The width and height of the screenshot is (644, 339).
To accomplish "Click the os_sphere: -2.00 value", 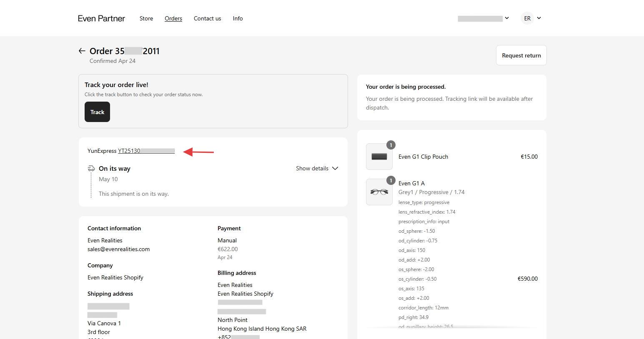I will coord(416,269).
